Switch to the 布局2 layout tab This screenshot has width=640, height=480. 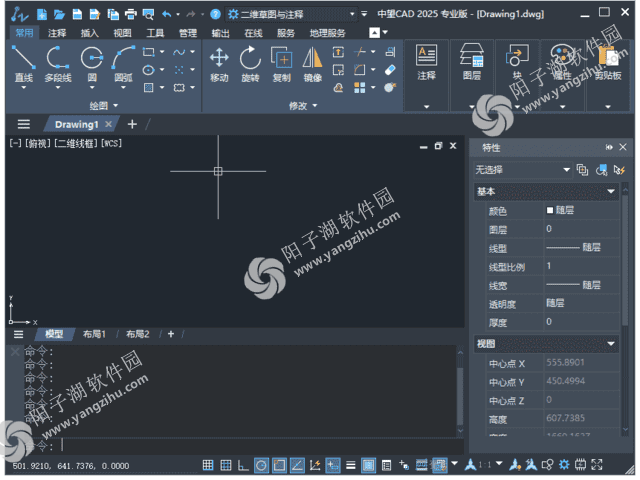[138, 334]
